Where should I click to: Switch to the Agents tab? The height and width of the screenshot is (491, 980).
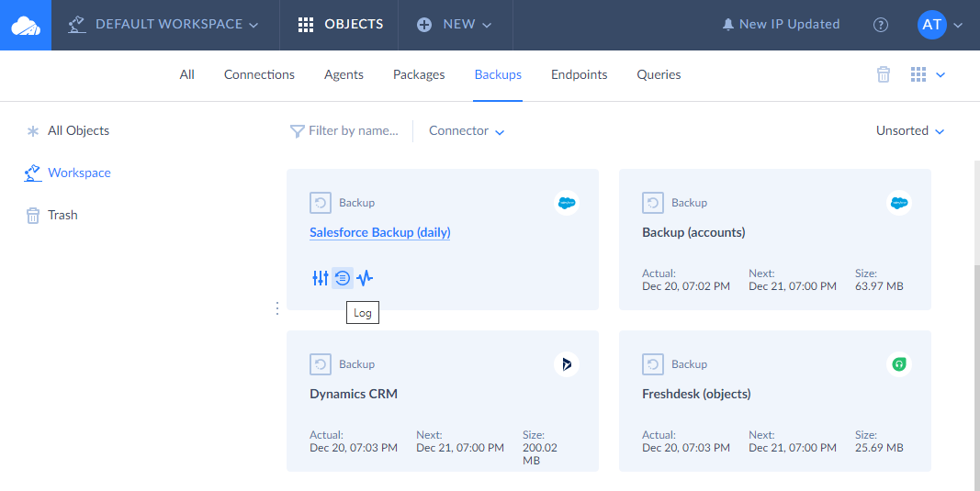pos(344,74)
